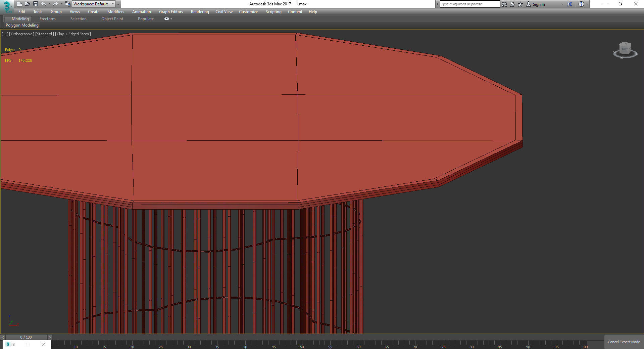The width and height of the screenshot is (644, 349).
Task: Expand the redo history dropdown arrow
Action: click(x=61, y=4)
